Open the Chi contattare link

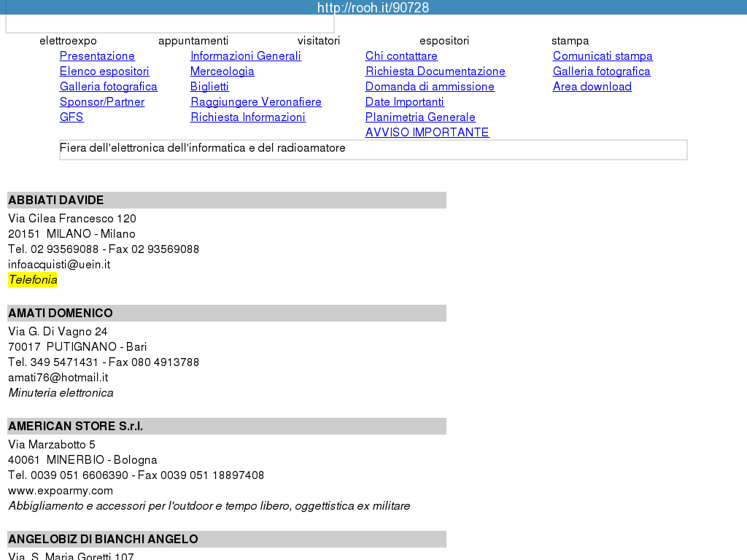(x=401, y=56)
